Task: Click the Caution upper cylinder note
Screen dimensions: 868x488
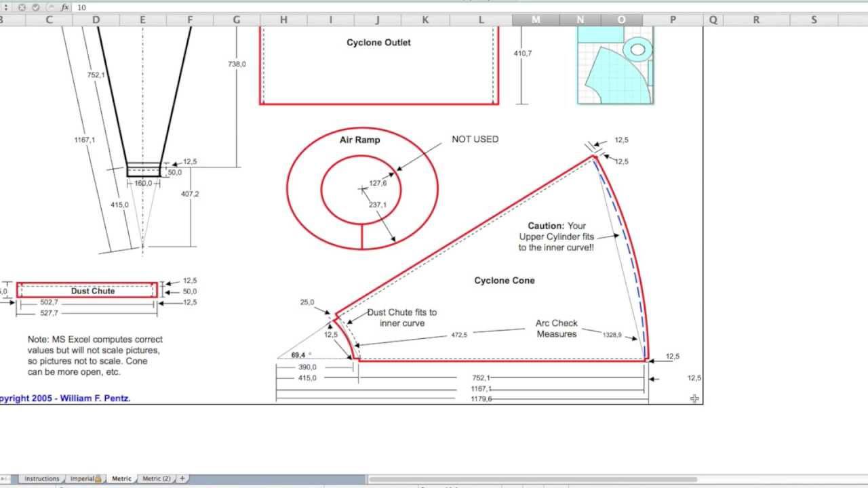Action: coord(557,237)
